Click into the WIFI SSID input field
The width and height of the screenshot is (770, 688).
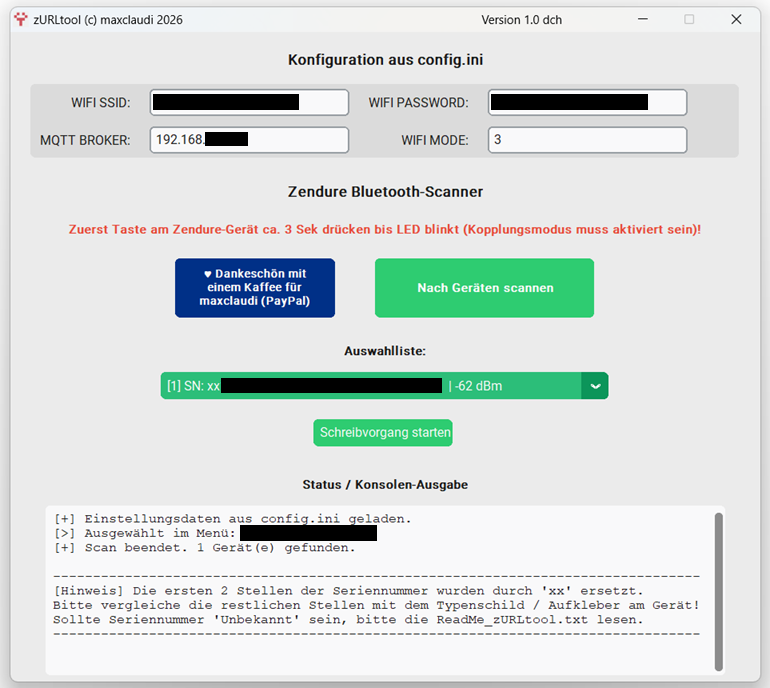(x=249, y=103)
